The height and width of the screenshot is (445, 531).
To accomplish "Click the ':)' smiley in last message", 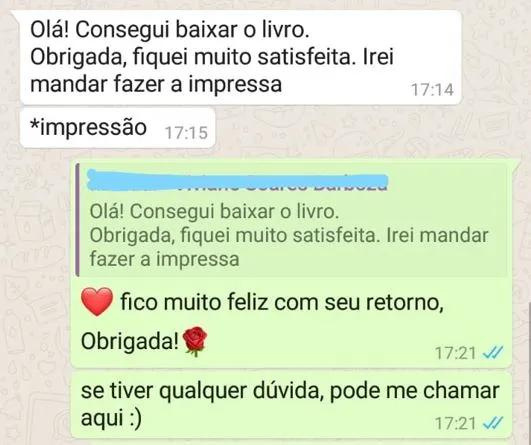I will pyautogui.click(x=135, y=419).
